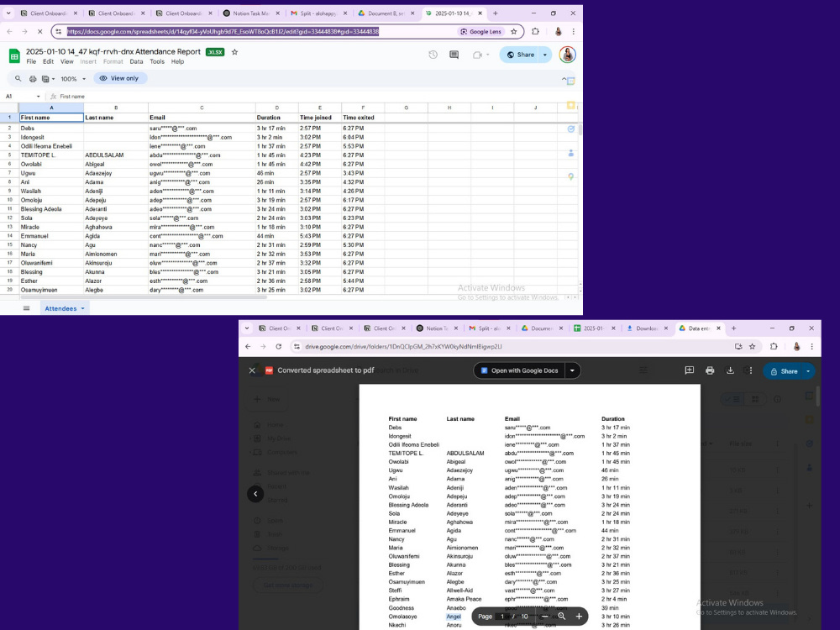
Task: Add comment icon in PDF preview
Action: point(690,370)
